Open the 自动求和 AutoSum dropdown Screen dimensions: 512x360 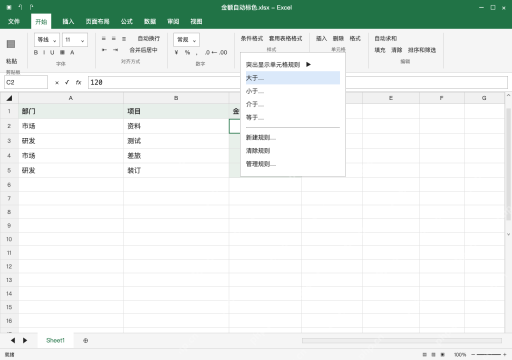click(386, 39)
